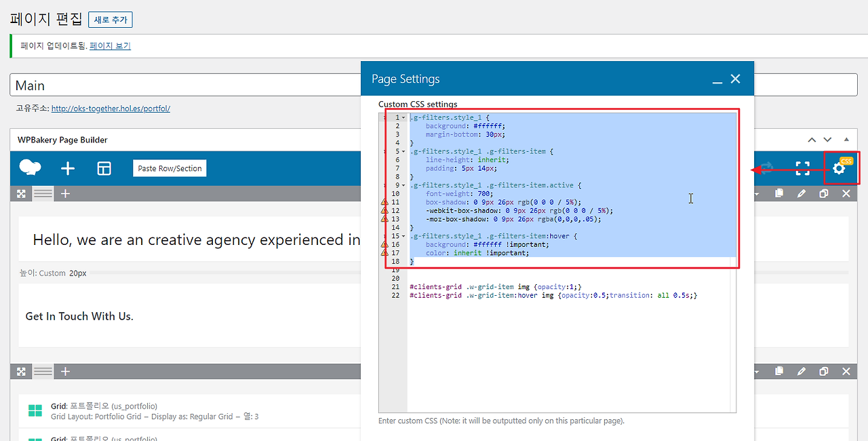Click the Page Settings dialog title
Screen dimensions: 868x441
(406, 79)
